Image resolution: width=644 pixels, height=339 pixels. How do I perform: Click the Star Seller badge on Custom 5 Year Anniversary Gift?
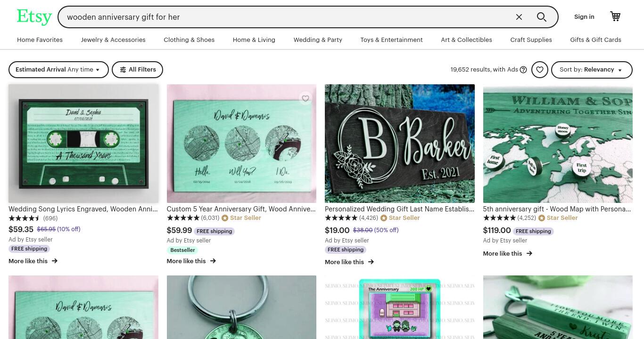[x=241, y=218]
